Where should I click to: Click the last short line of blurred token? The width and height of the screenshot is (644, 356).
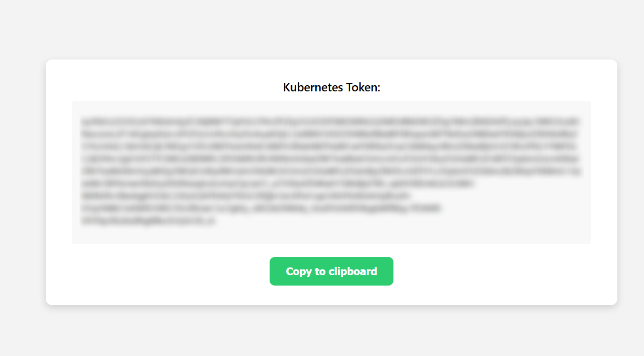tap(148, 221)
